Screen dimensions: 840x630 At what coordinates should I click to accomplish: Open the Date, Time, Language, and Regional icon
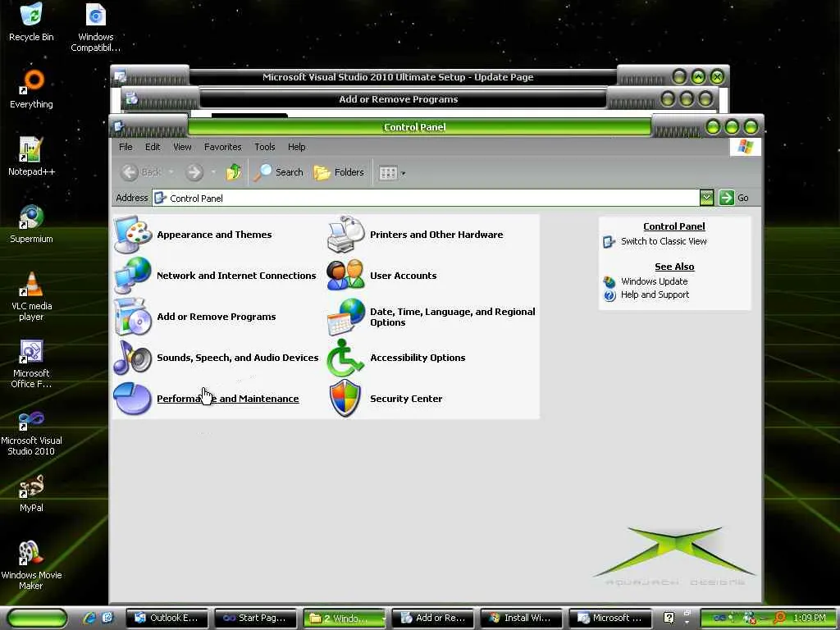click(x=345, y=317)
